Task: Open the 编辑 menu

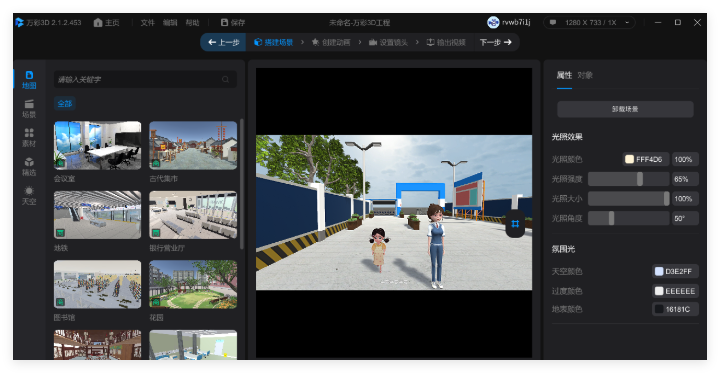Action: pos(170,23)
